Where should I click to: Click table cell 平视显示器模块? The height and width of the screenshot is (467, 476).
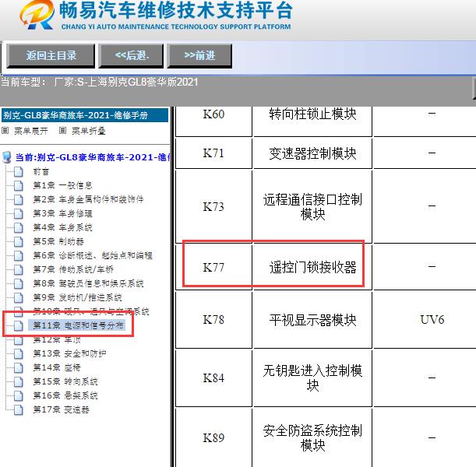click(312, 320)
